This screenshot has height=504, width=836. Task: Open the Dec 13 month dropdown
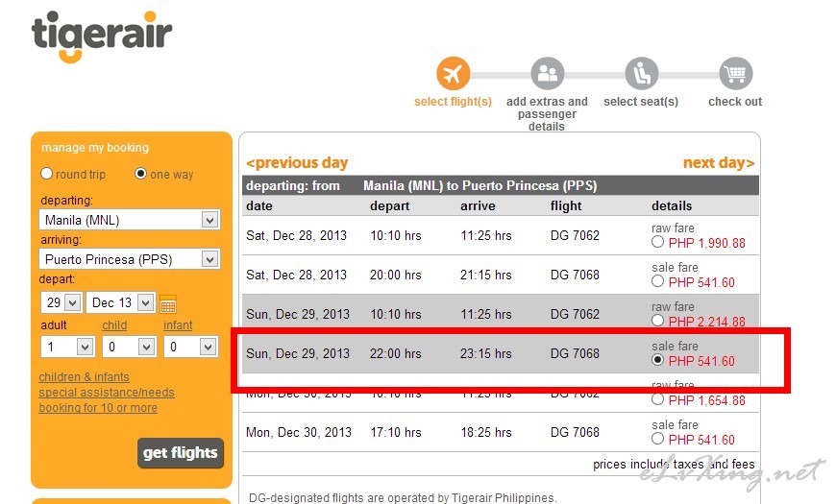coord(121,302)
